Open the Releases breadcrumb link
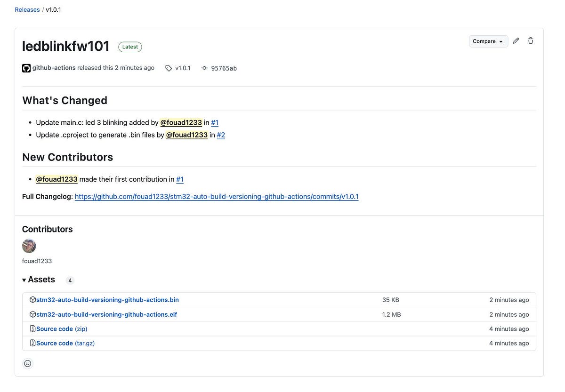 tap(27, 9)
